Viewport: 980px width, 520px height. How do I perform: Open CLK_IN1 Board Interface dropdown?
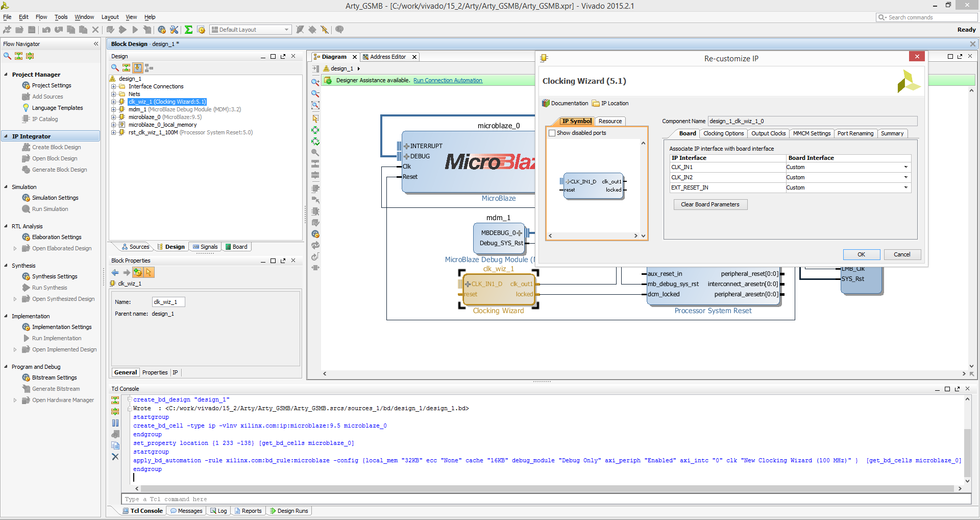906,167
